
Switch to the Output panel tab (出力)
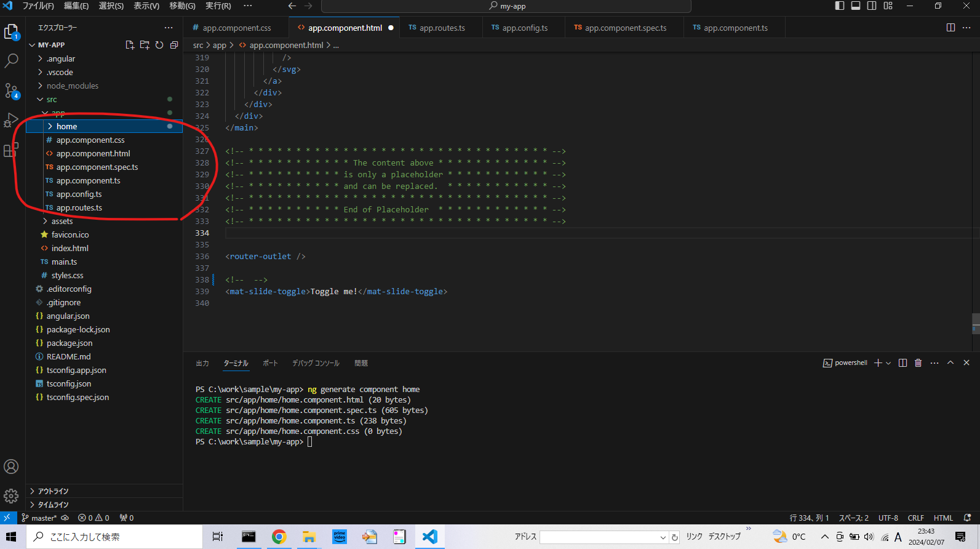(202, 363)
